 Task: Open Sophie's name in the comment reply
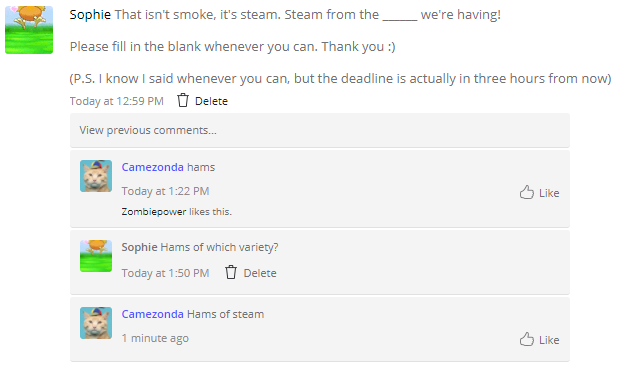[x=139, y=247]
